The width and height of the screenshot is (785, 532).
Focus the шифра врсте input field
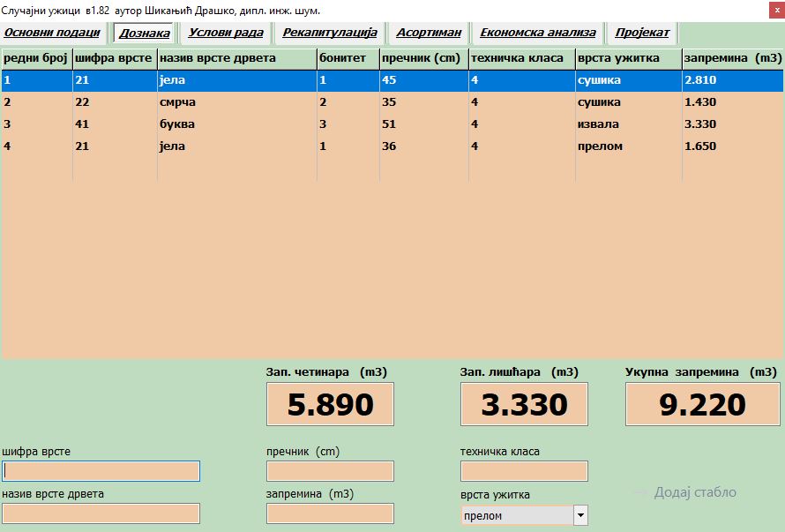101,471
